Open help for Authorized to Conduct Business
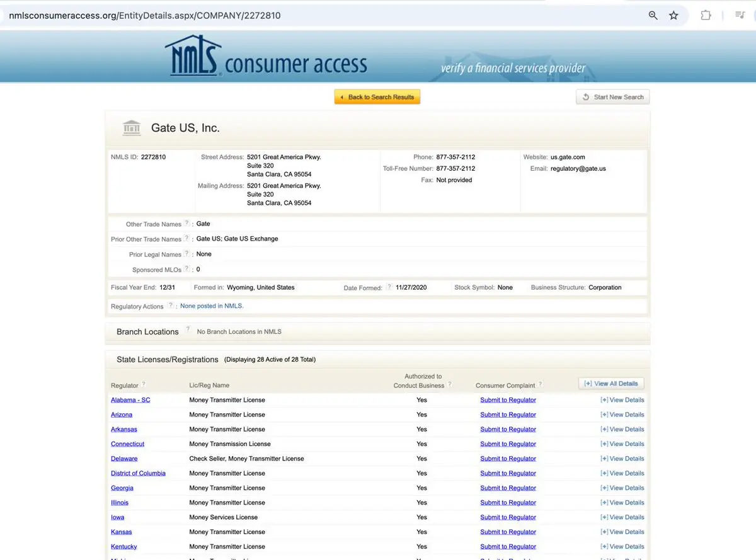Viewport: 756px width, 560px height. [x=450, y=384]
